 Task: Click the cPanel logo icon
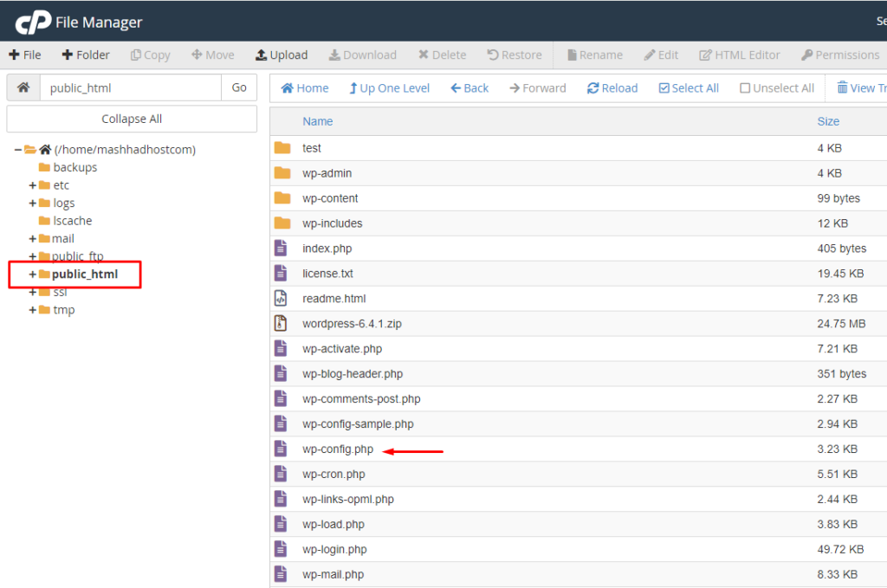click(x=33, y=23)
